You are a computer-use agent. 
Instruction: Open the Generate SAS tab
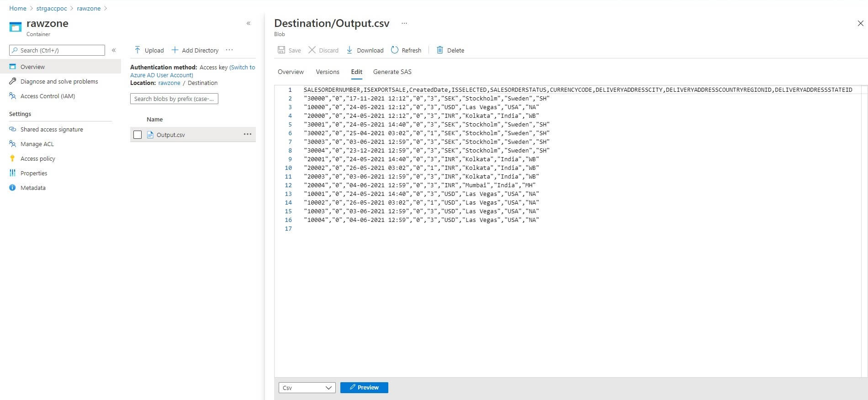392,72
